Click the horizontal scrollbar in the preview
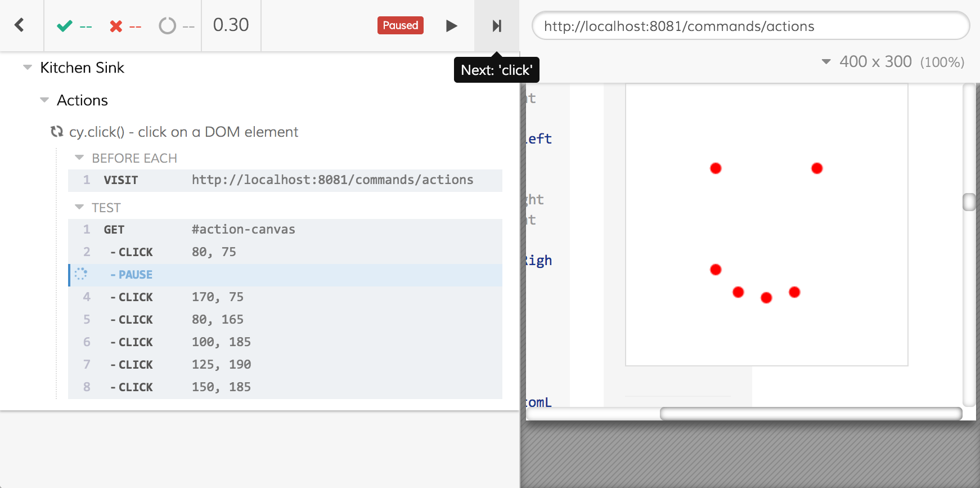980x488 pixels. 810,414
